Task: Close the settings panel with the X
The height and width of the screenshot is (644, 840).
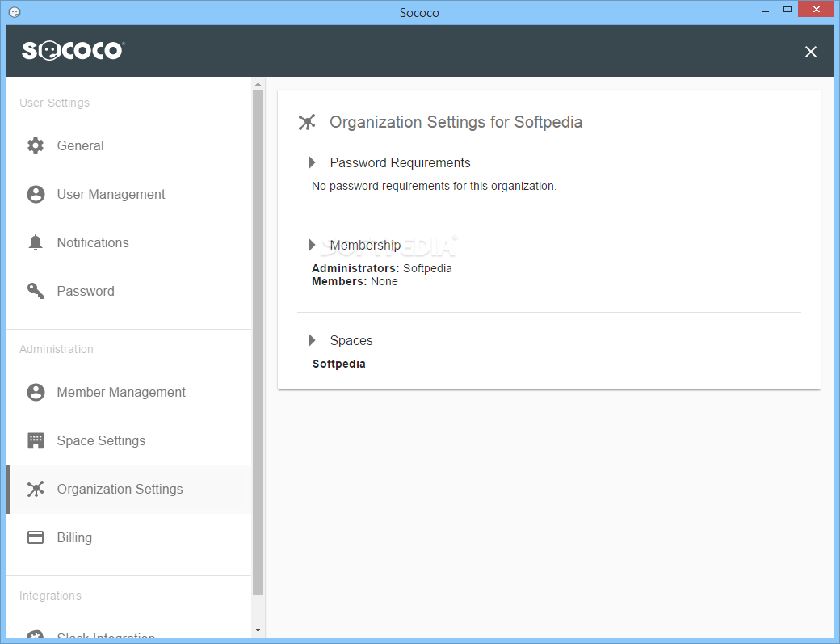Action: click(x=811, y=52)
